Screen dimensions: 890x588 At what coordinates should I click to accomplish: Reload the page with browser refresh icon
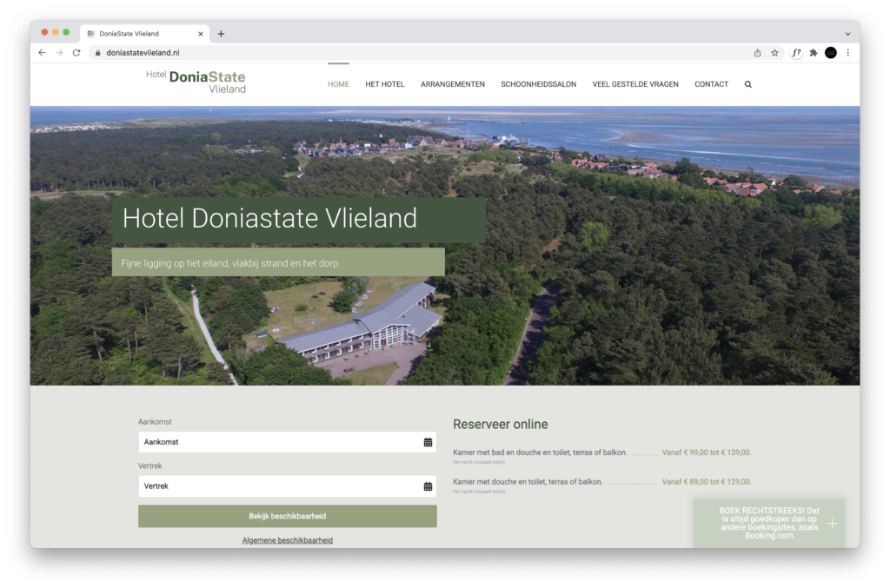coord(76,53)
